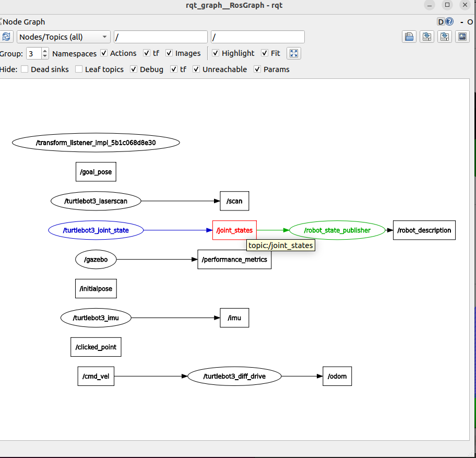Viewport: 476px width, 458px height.
Task: Click the save icon beside the image export icon
Action: (x=445, y=37)
